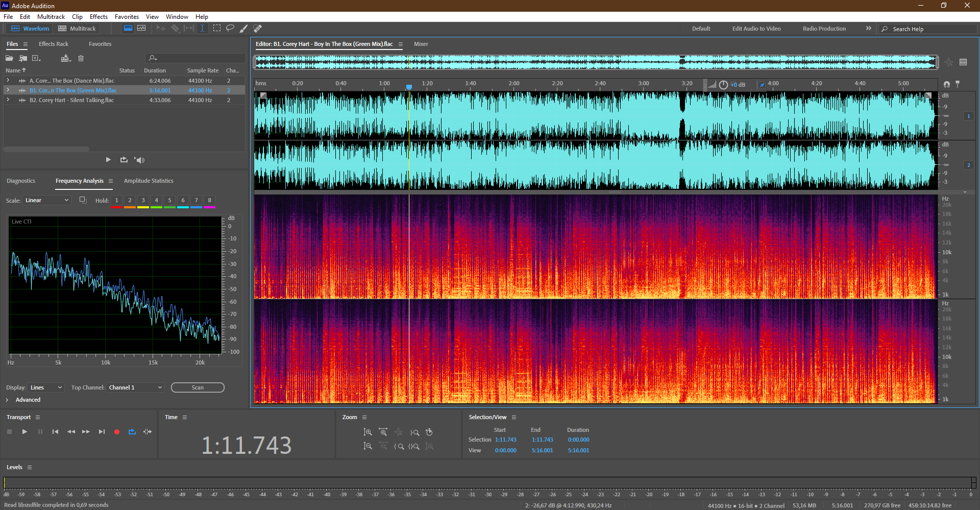Open the Scale Linear dropdown
Viewport: 980px width, 510px height.
click(x=46, y=200)
